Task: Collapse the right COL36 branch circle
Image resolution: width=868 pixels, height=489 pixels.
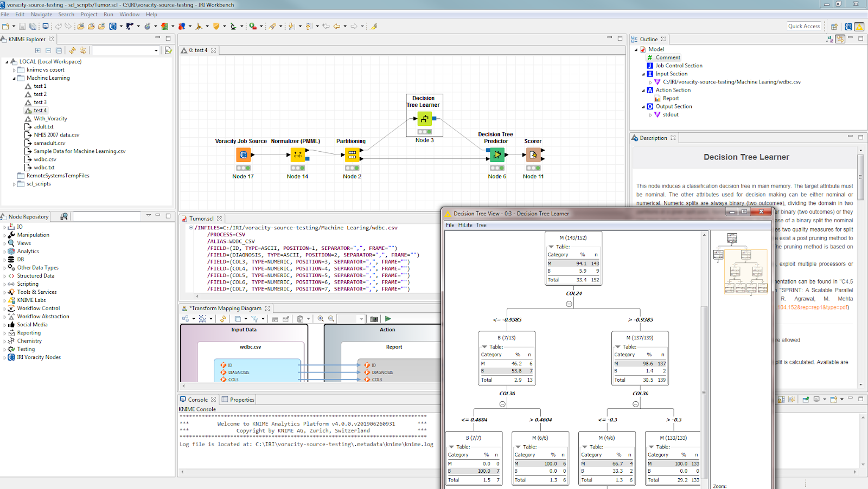Action: tap(636, 404)
